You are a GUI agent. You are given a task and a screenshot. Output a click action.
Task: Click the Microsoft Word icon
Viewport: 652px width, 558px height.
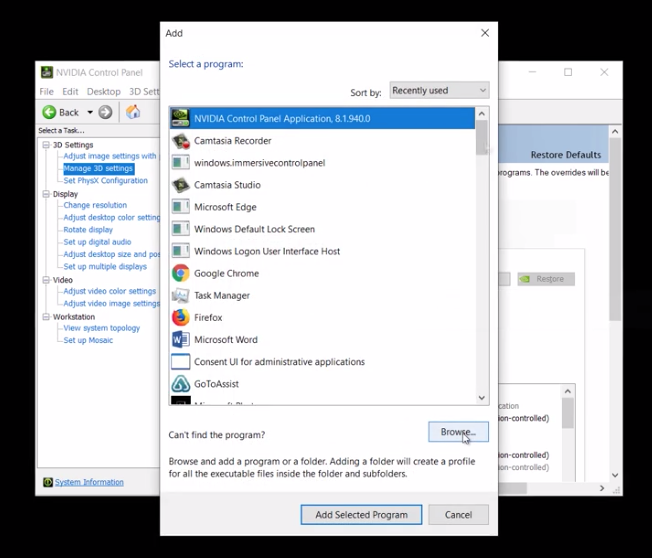pos(180,339)
